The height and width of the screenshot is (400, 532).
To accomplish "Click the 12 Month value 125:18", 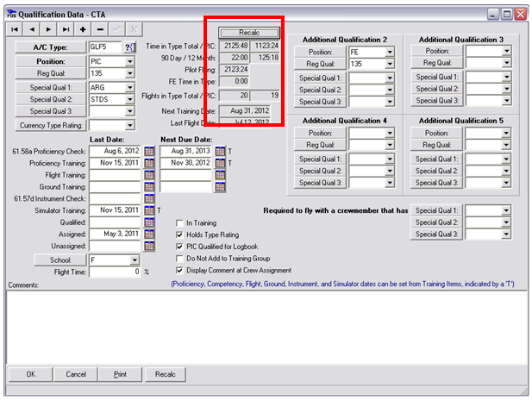I will click(265, 58).
